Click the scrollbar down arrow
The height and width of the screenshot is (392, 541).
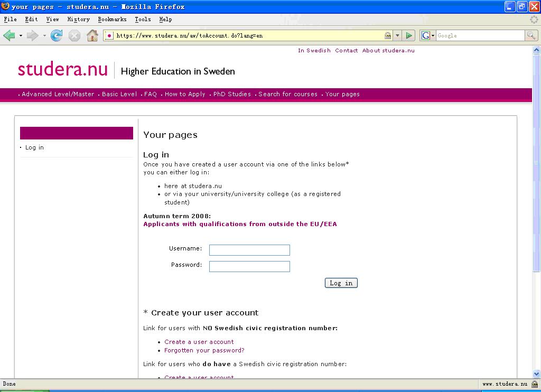pyautogui.click(x=536, y=374)
